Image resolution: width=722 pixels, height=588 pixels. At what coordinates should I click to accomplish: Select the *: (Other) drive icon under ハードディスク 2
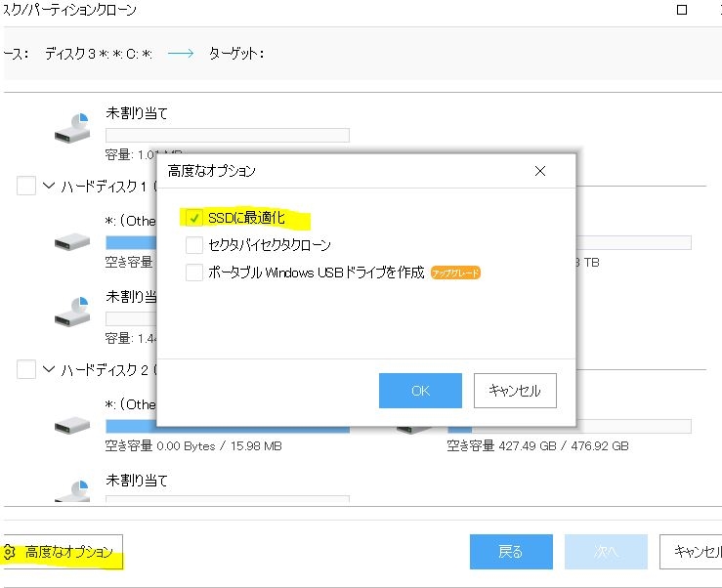(x=72, y=426)
